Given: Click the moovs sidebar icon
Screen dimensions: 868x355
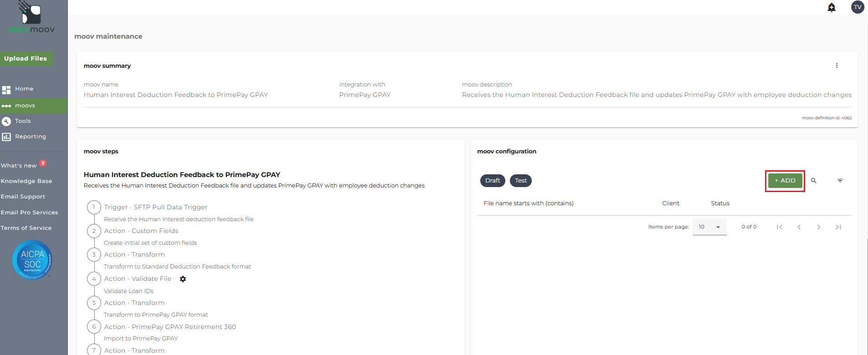Looking at the screenshot, I should tap(6, 106).
